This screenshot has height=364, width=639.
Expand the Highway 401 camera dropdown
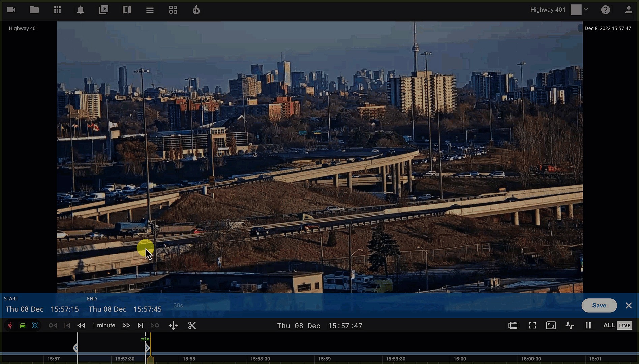586,10
